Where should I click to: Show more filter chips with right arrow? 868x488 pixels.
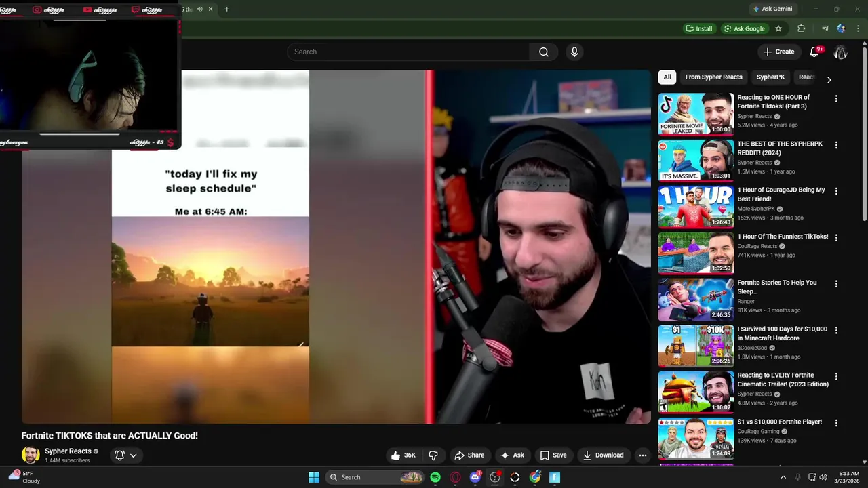click(829, 79)
